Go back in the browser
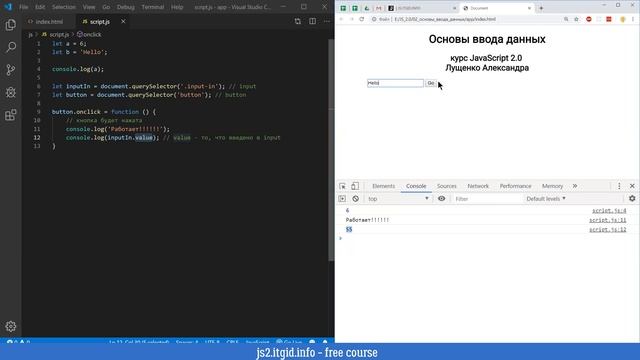This screenshot has width=640, height=360. coord(341,19)
